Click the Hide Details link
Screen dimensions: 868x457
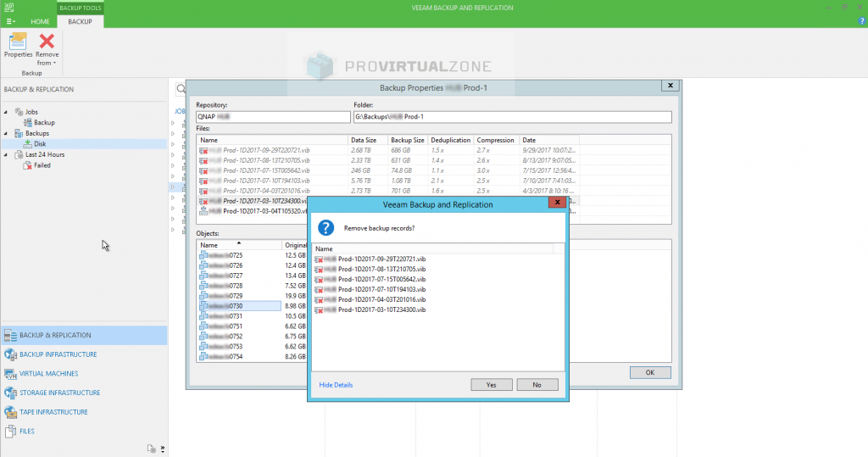[x=336, y=385]
